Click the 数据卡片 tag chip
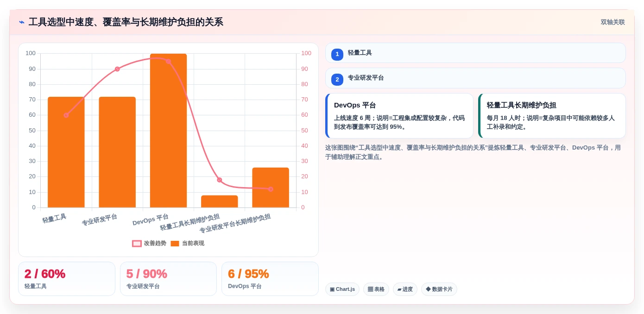Image resolution: width=644 pixels, height=314 pixels. (439, 289)
